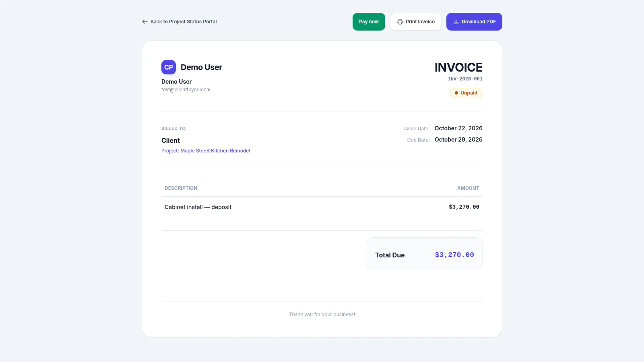Viewport: 644px width, 362px height.
Task: Click the Client name under Billed To
Action: [171, 140]
